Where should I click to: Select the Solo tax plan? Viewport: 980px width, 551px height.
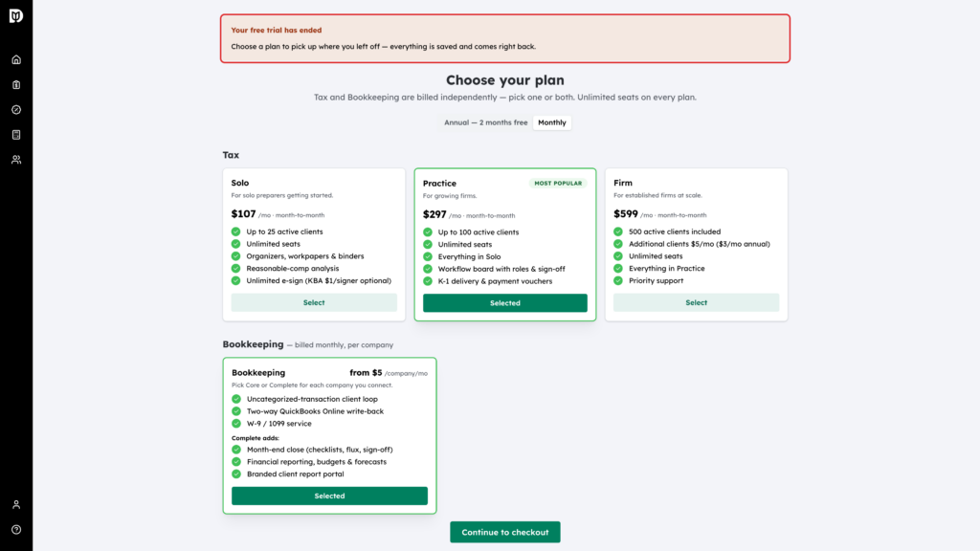[314, 302]
